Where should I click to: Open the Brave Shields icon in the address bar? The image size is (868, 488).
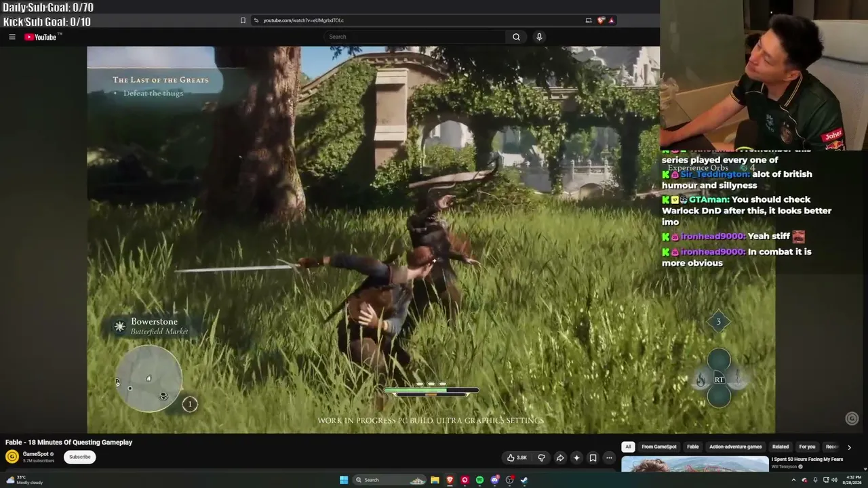click(x=601, y=20)
